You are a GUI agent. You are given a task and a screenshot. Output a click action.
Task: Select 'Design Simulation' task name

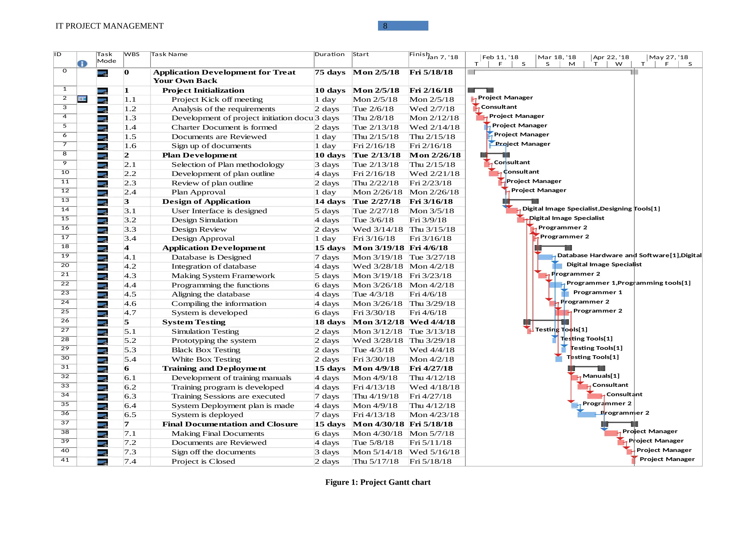pyautogui.click(x=204, y=220)
